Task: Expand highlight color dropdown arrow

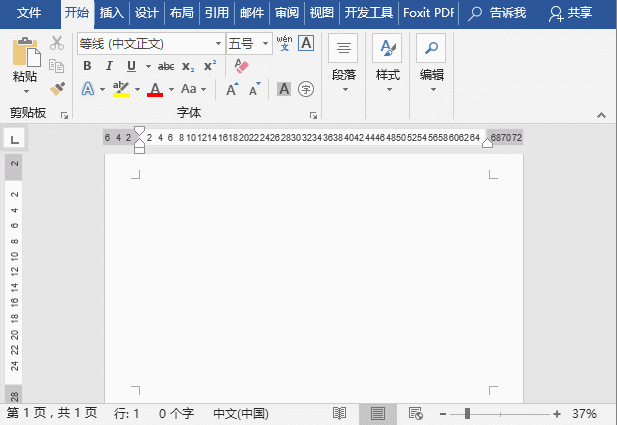Action: [137, 89]
